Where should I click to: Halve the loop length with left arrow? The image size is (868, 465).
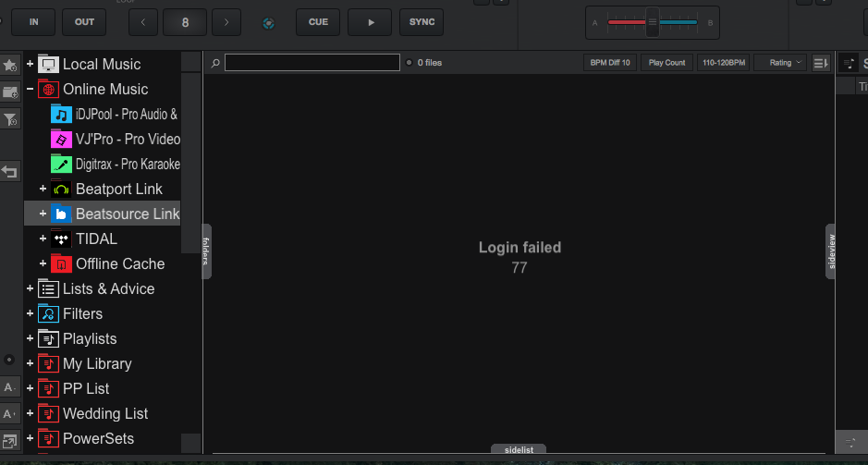point(143,22)
